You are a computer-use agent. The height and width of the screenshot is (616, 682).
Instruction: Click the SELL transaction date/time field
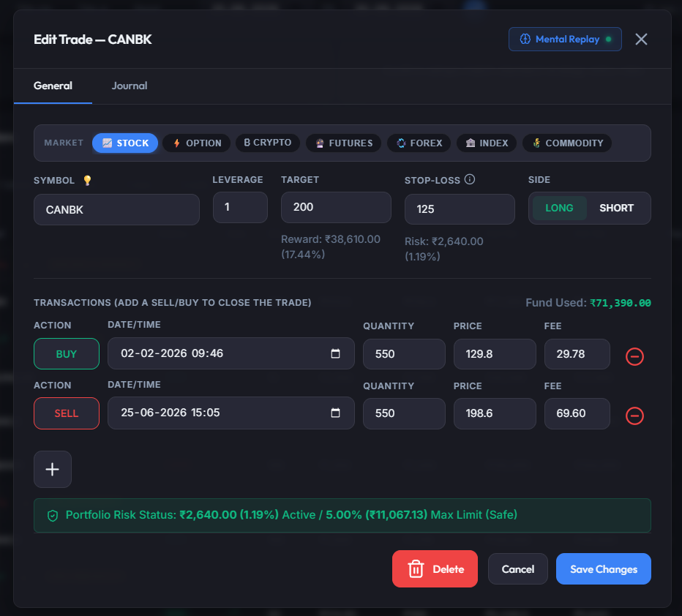[231, 413]
